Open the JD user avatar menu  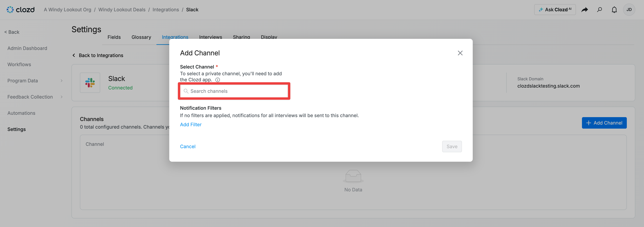[629, 9]
